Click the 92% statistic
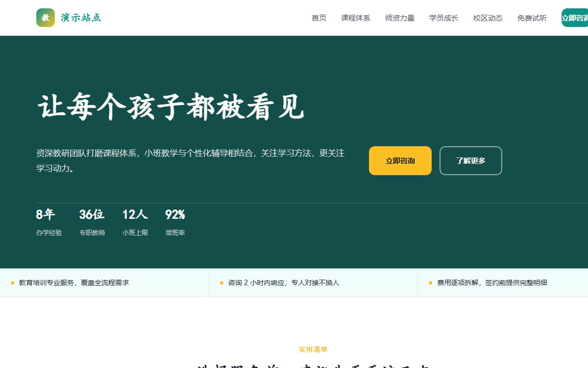 (175, 214)
